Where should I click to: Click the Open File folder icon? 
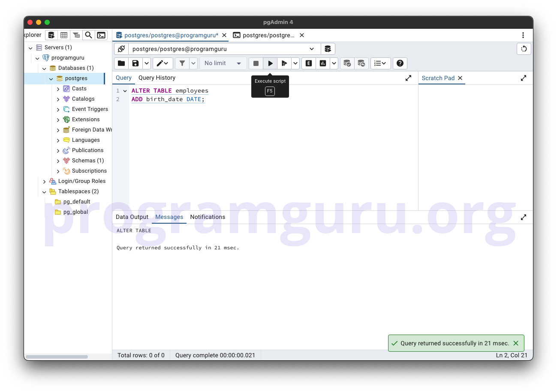pos(121,63)
